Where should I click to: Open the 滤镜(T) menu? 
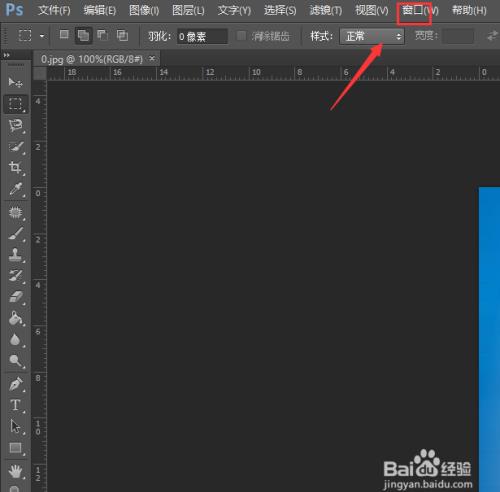[x=325, y=10]
